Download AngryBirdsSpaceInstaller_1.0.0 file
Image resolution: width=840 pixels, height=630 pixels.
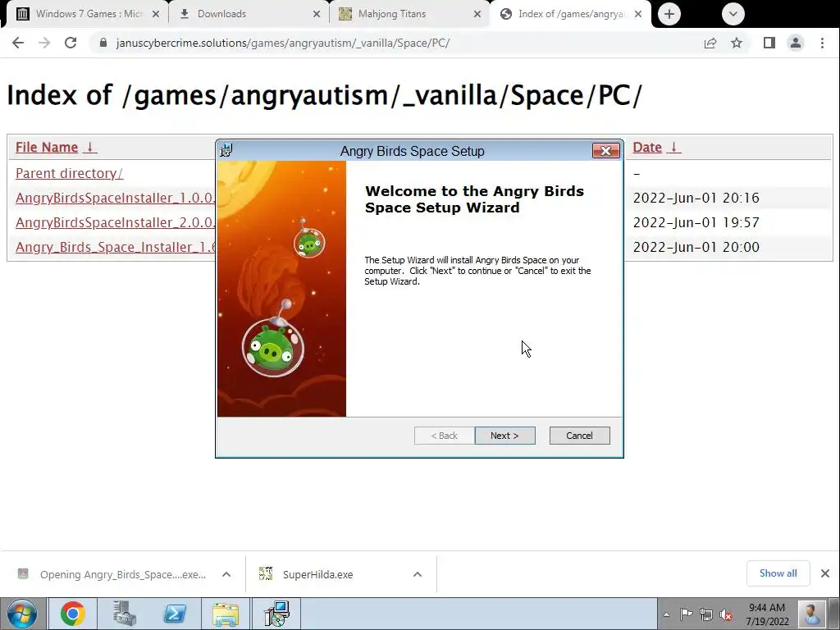pos(115,198)
